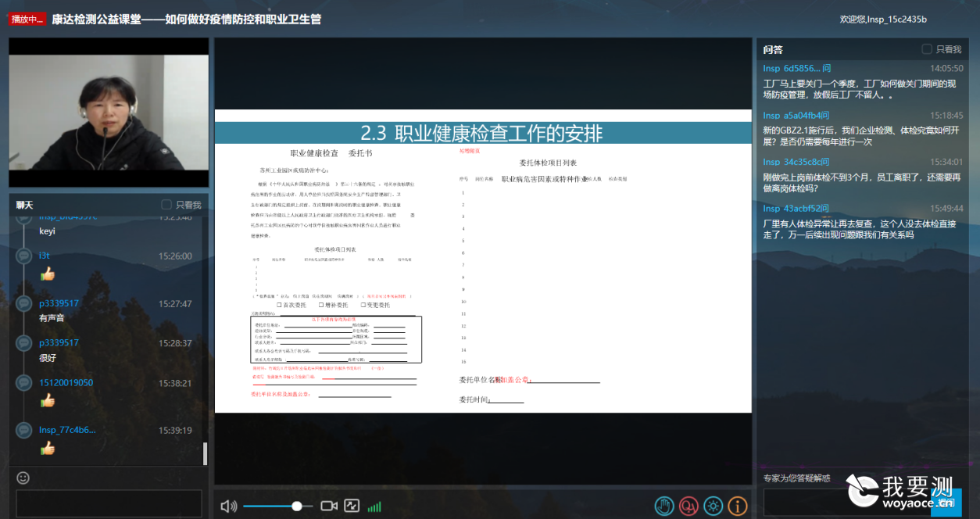Viewport: 980px width, 519px height.
Task: Open the emoji picker smiley
Action: [23, 477]
